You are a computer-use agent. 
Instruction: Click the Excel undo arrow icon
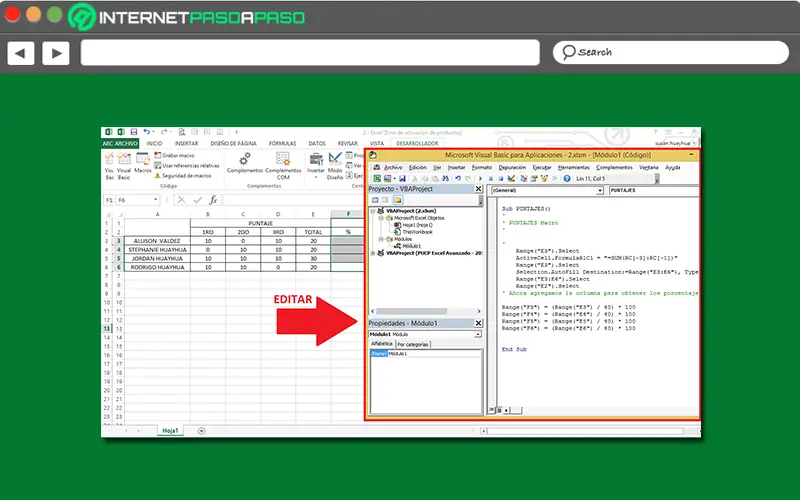coord(146,132)
